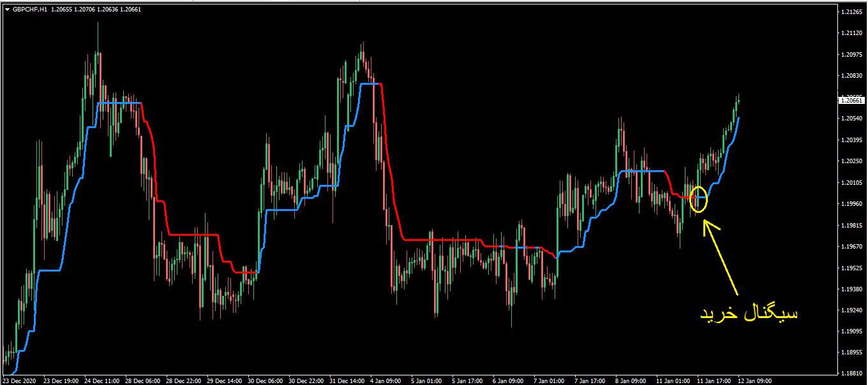Click the yellow arrow pointing at the signal
Viewport: 868px width, 385px height.
(721, 258)
